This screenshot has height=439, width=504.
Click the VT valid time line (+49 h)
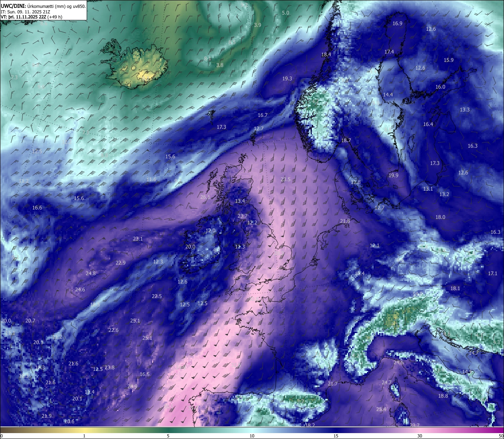[x=31, y=17]
